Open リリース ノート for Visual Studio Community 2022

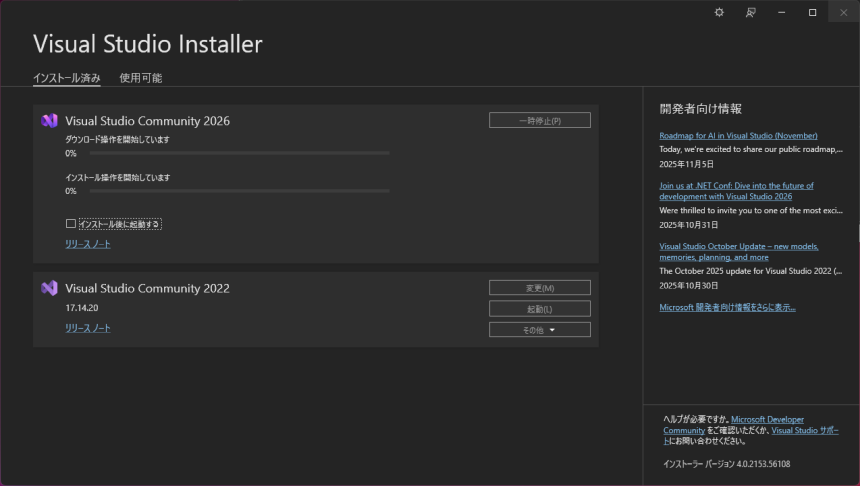(88, 328)
